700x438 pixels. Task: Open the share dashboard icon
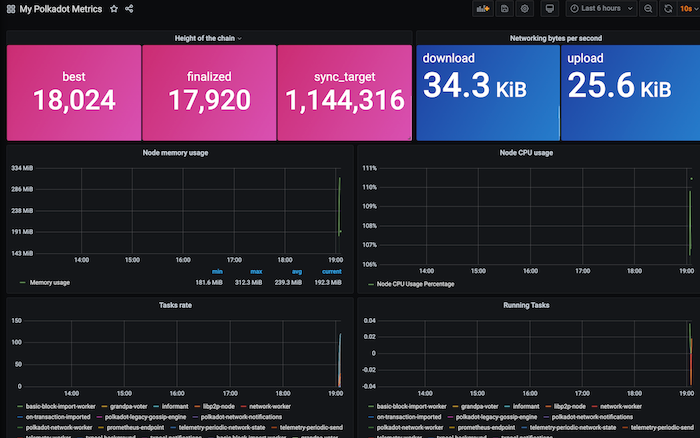130,9
